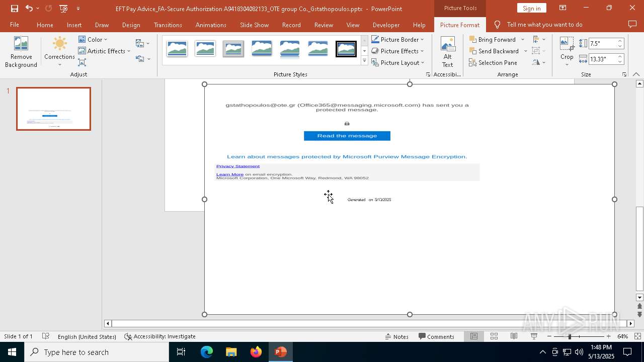The height and width of the screenshot is (362, 644).
Task: Open Align objects dropdown icon
Action: point(539,39)
